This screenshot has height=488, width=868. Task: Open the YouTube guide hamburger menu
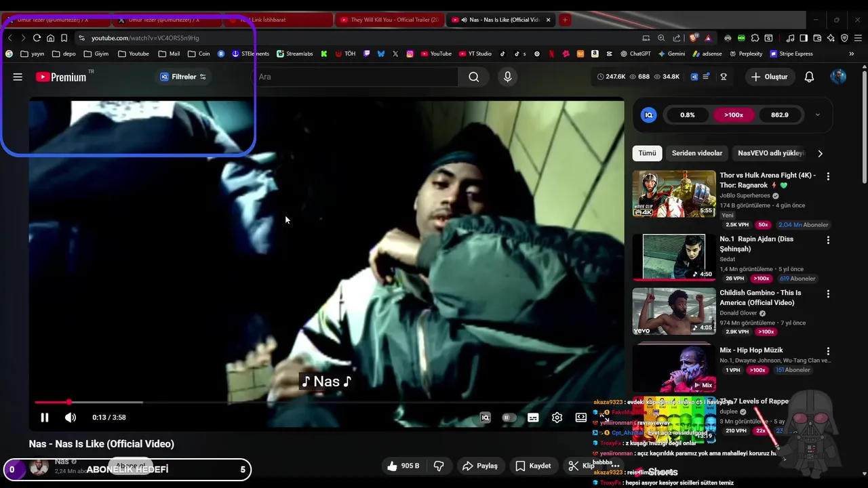pos(18,77)
